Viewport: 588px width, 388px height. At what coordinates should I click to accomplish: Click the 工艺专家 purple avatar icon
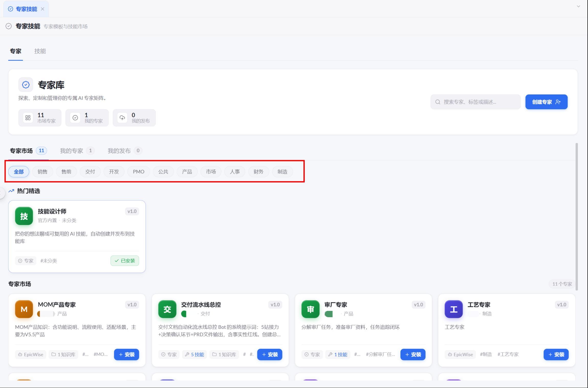click(x=454, y=309)
